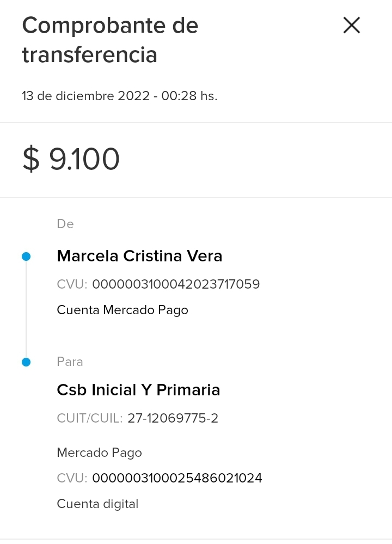Select recipient CVU number ending in 1024
The height and width of the screenshot is (544, 392).
coord(177,478)
